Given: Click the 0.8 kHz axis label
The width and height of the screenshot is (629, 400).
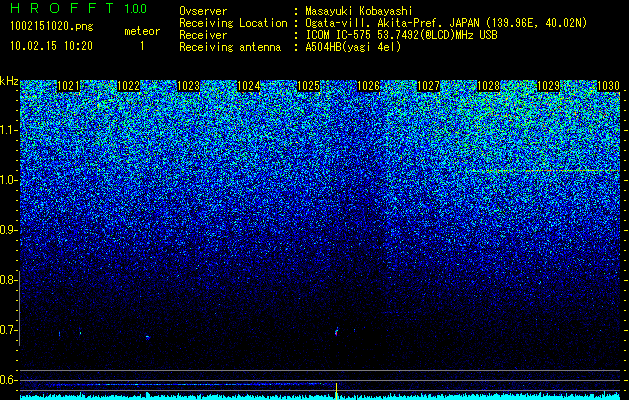Looking at the screenshot, I should (8, 280).
